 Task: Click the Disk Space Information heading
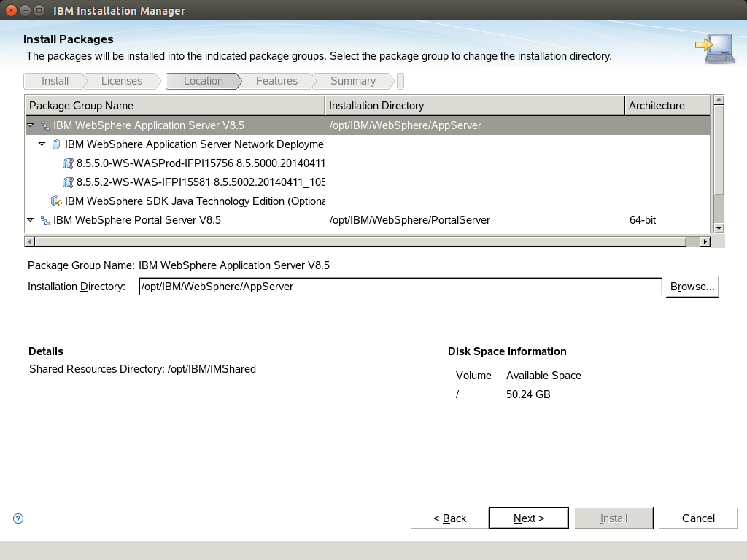(x=507, y=351)
